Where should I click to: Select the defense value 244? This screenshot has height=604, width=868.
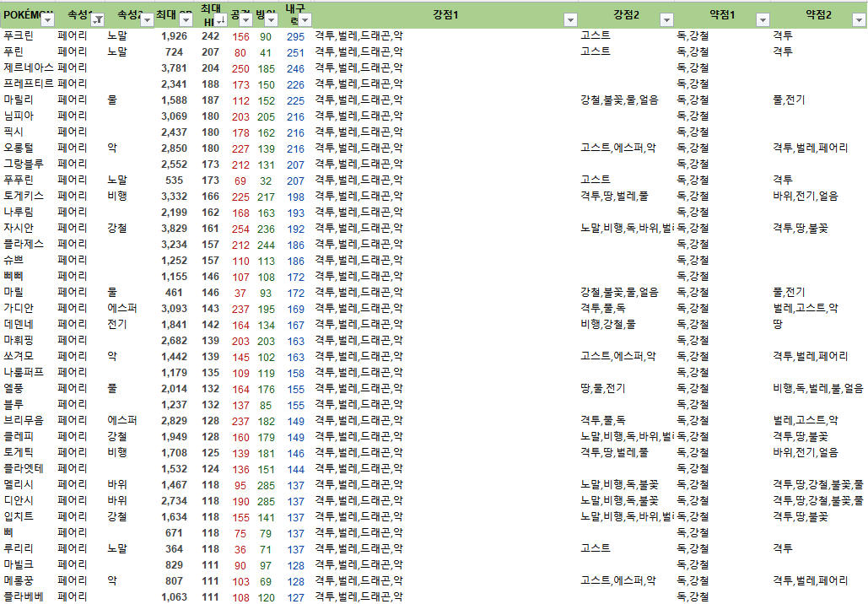(x=266, y=245)
